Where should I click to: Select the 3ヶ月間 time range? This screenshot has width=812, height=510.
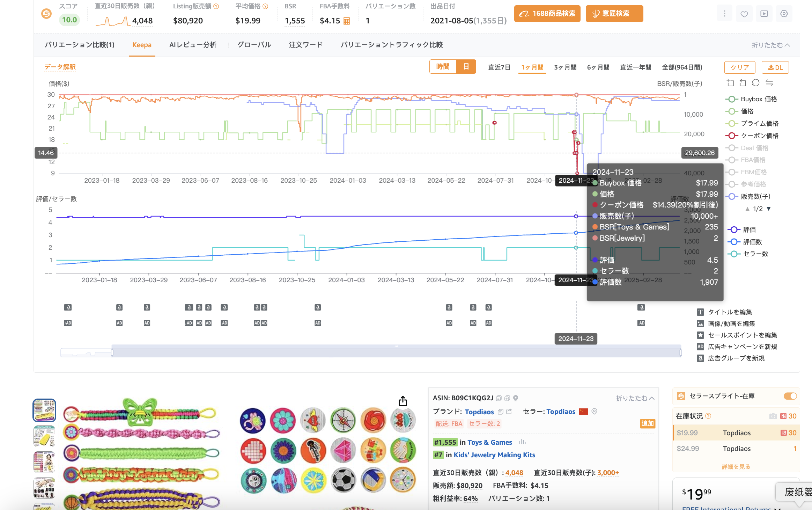(x=565, y=67)
